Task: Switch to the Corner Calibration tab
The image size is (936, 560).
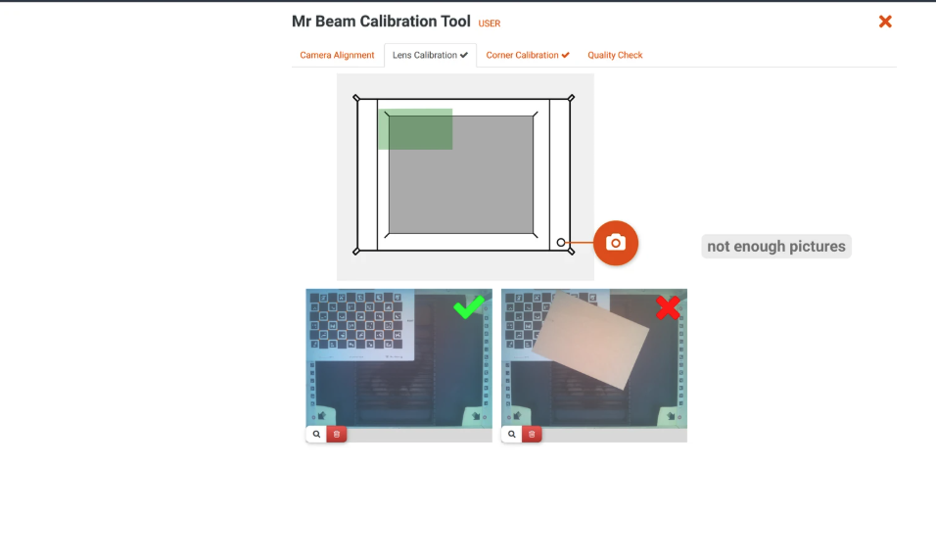Action: click(x=527, y=55)
